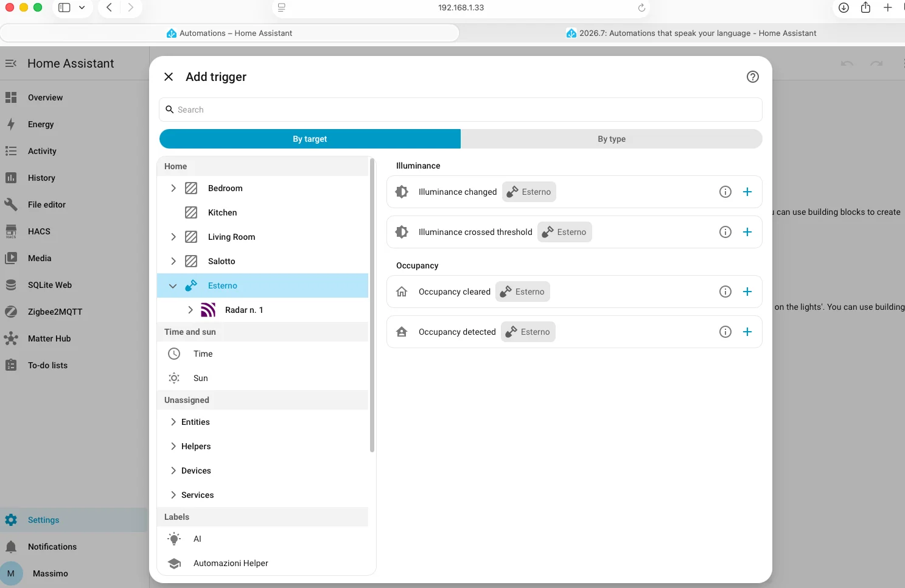
Task: Open History in sidebar
Action: [x=74, y=178]
